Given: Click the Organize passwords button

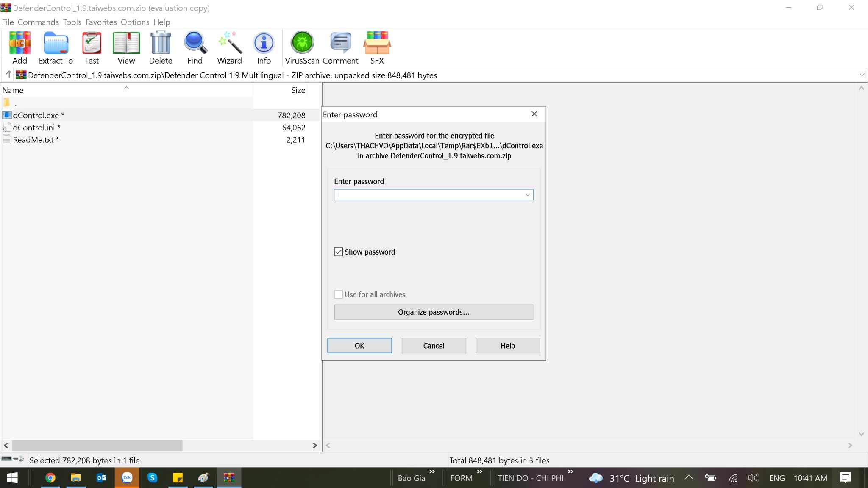Looking at the screenshot, I should coord(433,312).
